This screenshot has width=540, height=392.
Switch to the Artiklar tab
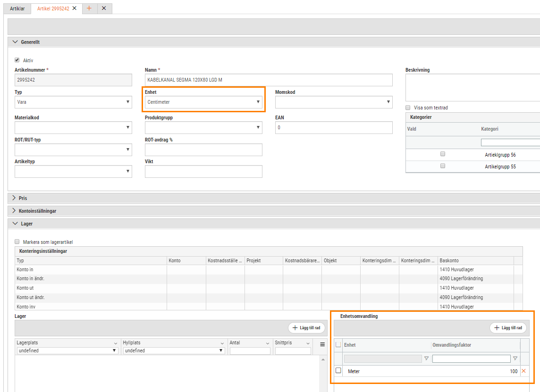[17, 8]
